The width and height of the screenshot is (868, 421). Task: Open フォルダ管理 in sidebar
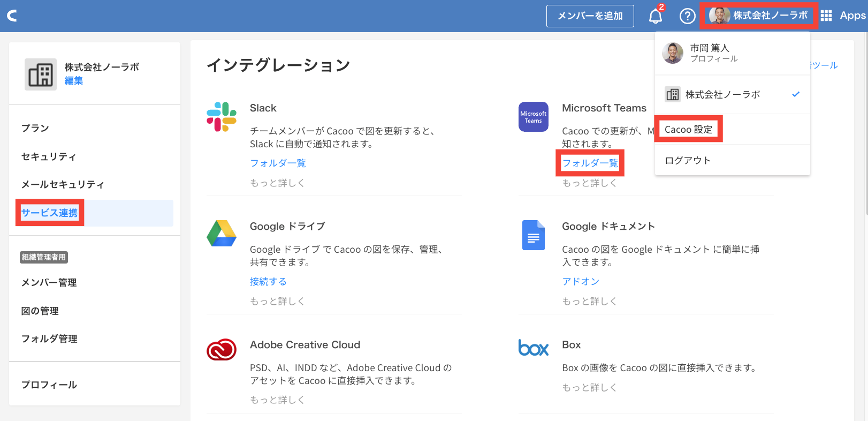click(x=49, y=339)
